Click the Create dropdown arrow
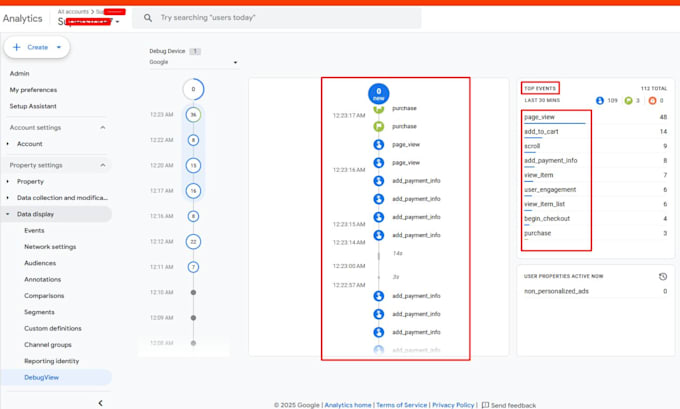 (59, 47)
